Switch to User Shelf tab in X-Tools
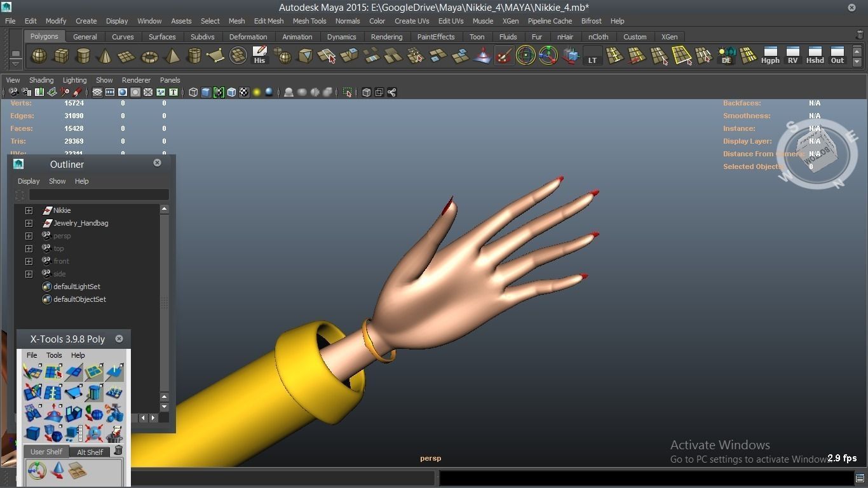 click(46, 452)
